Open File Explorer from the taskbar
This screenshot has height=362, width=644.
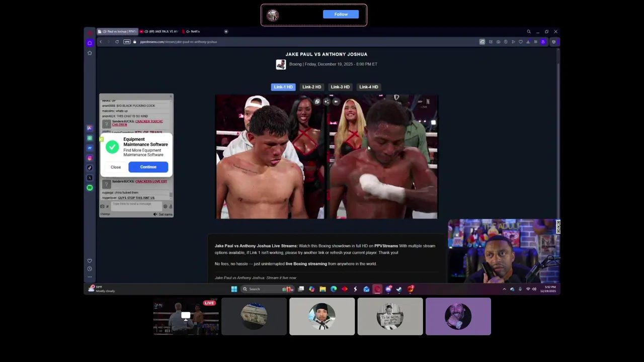(x=323, y=289)
